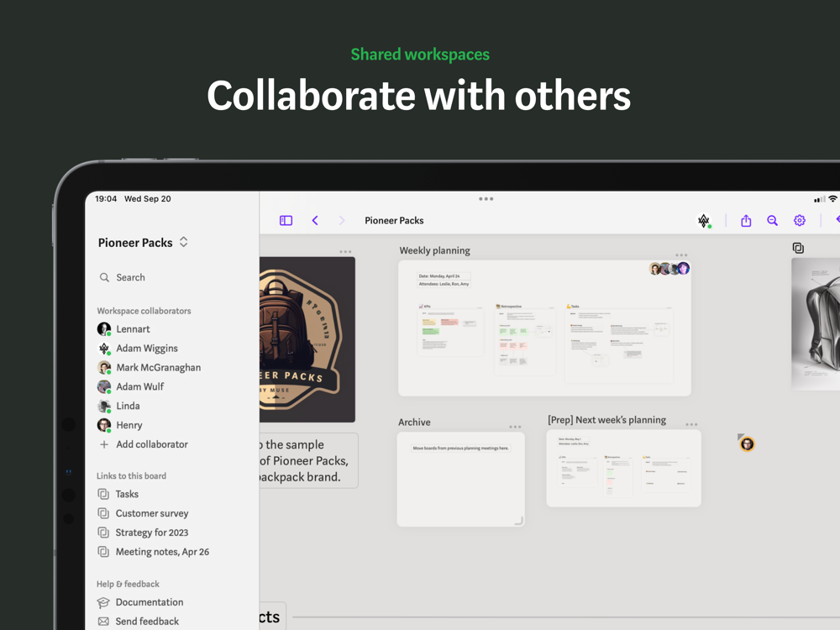Open the [Prep] Next week's planning board

pos(623,468)
